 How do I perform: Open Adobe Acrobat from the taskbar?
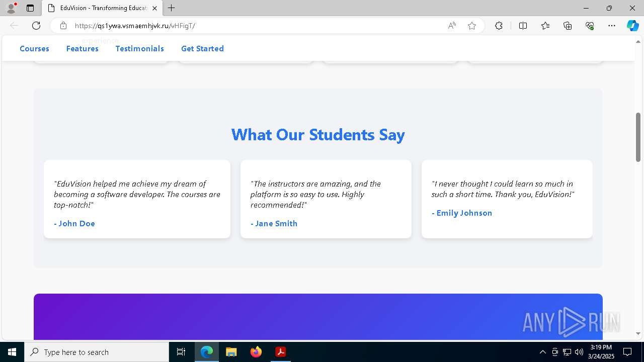pyautogui.click(x=280, y=352)
